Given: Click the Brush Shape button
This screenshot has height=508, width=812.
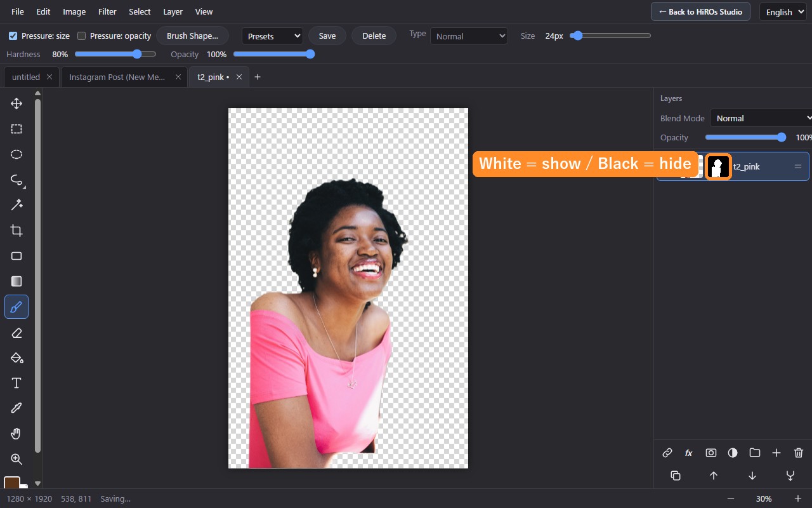Looking at the screenshot, I should point(192,36).
